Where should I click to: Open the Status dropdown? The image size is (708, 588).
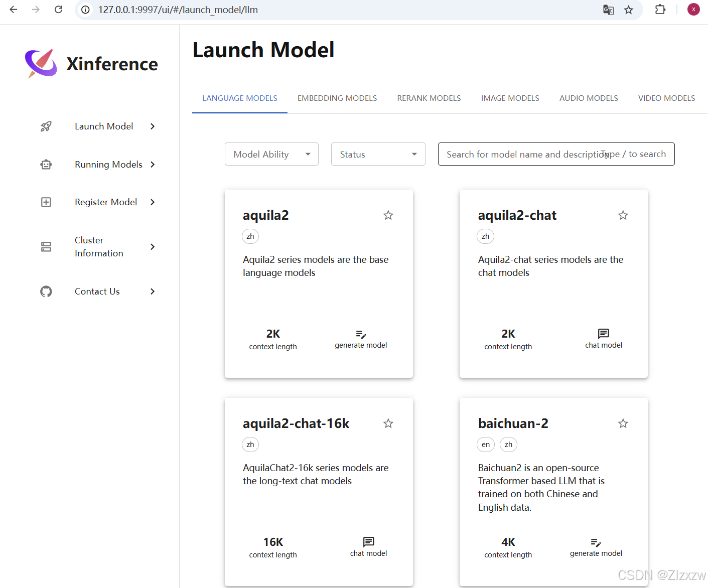tap(378, 154)
